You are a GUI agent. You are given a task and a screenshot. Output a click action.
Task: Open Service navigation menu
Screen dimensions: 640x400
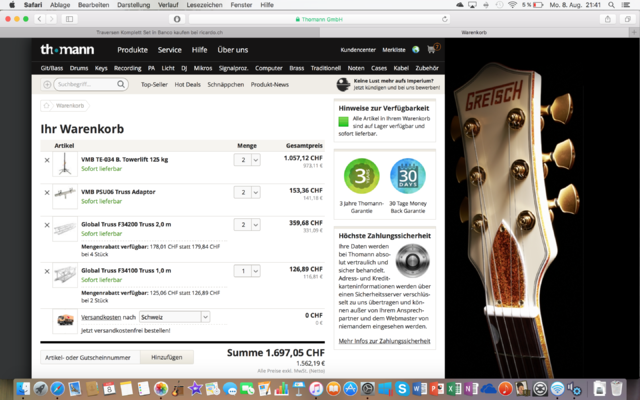169,50
